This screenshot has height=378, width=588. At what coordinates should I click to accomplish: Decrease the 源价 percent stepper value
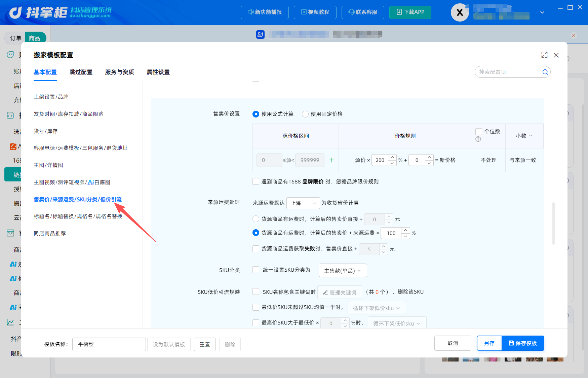[x=392, y=163]
